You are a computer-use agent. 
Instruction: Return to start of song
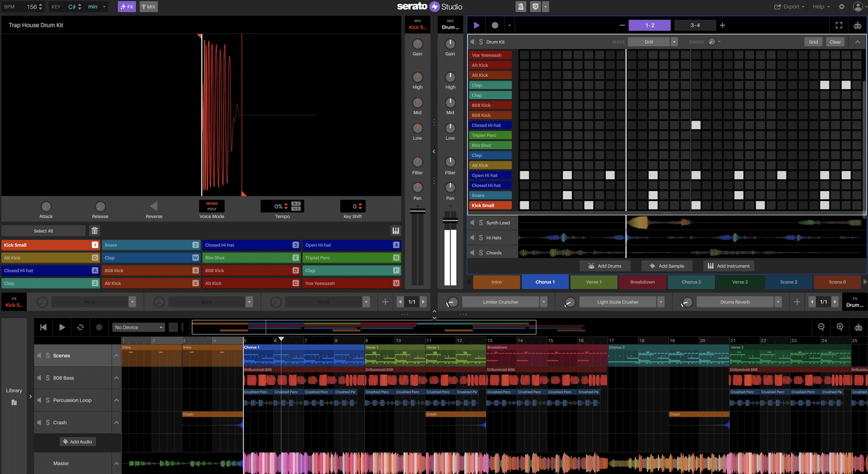(x=43, y=327)
